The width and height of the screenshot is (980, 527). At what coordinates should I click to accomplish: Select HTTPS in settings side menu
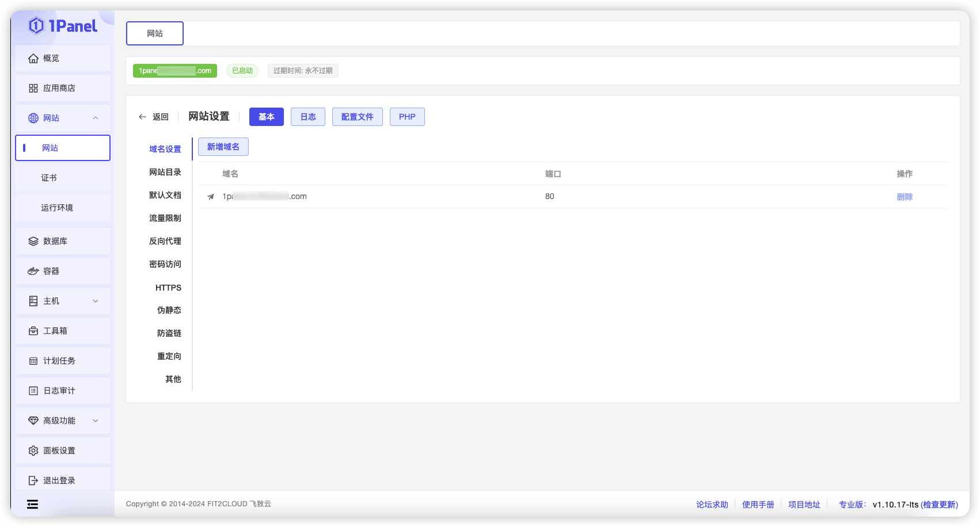[168, 288]
